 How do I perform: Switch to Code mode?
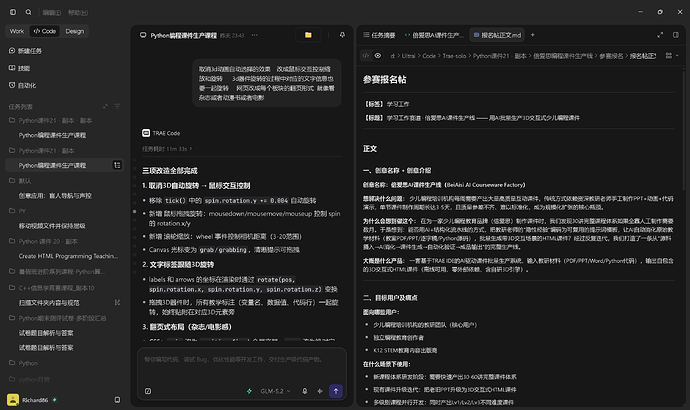[45, 31]
